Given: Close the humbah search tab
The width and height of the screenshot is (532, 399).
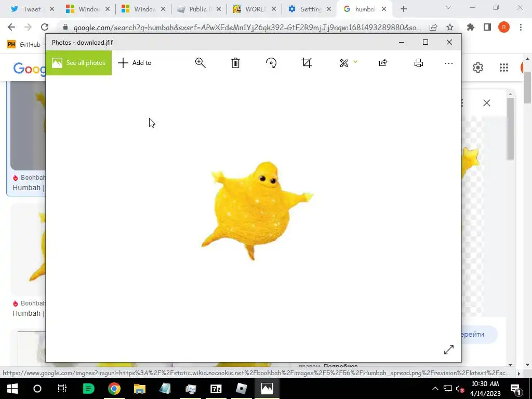Looking at the screenshot, I should coord(384,9).
